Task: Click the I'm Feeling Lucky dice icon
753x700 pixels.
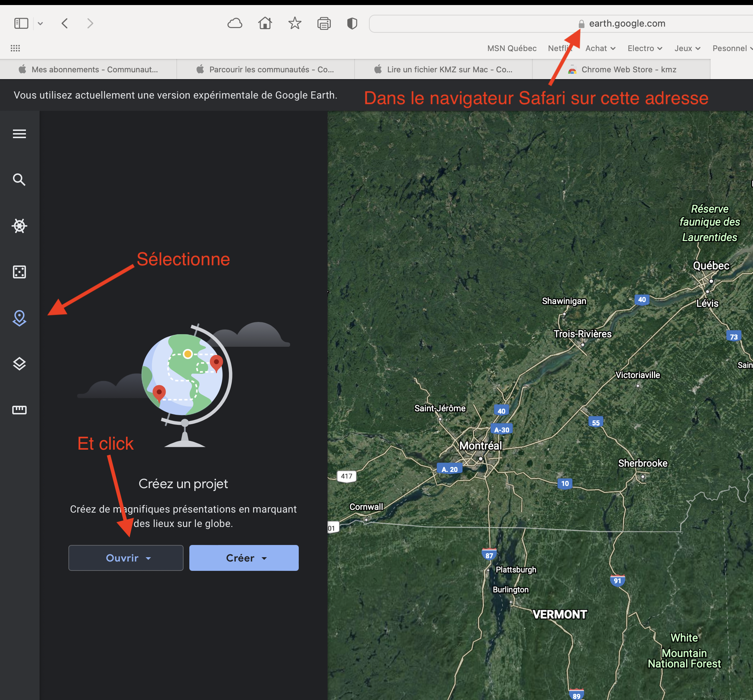Action: pyautogui.click(x=19, y=272)
